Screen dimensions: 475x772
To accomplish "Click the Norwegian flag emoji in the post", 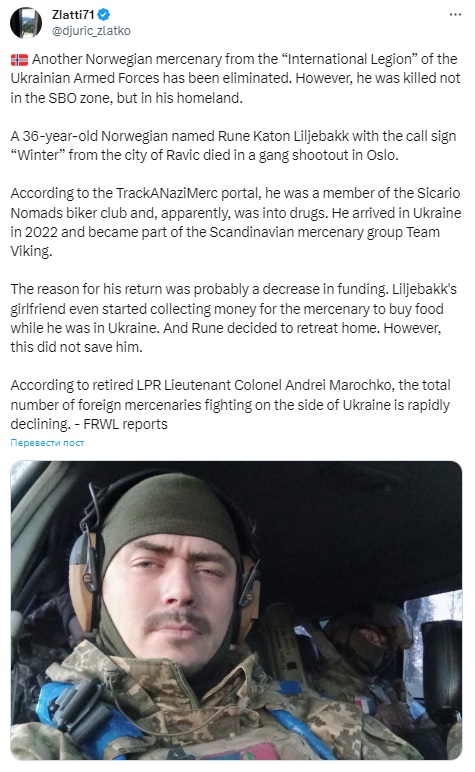I will 19,60.
